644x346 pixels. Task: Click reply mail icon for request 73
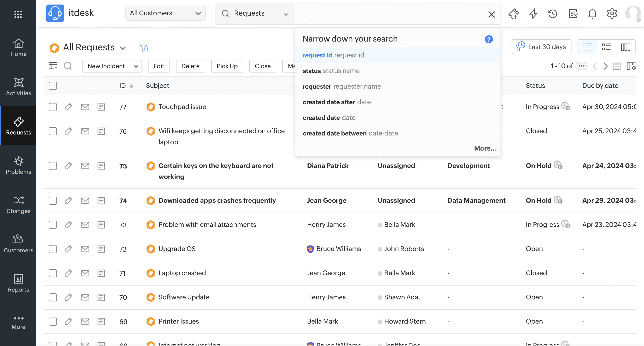pos(85,225)
